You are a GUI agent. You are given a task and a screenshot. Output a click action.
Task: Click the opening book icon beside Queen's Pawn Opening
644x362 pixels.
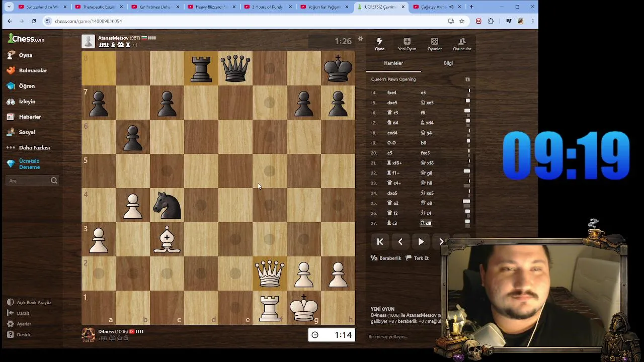467,79
